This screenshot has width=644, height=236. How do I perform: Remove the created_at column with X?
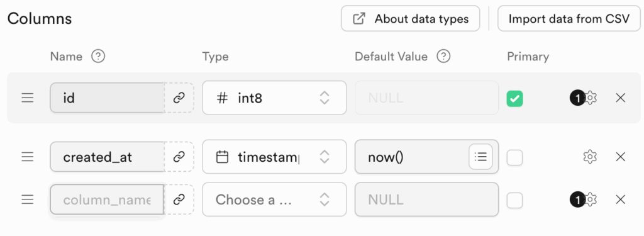tap(621, 157)
